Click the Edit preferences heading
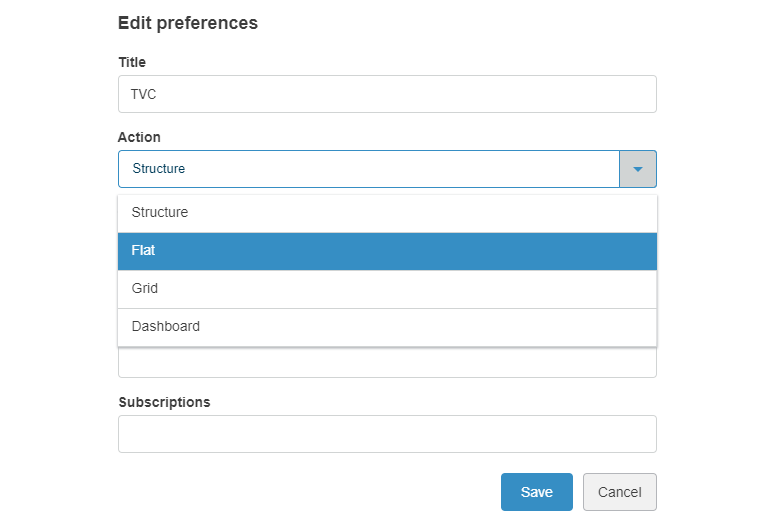776x529 pixels. (188, 23)
